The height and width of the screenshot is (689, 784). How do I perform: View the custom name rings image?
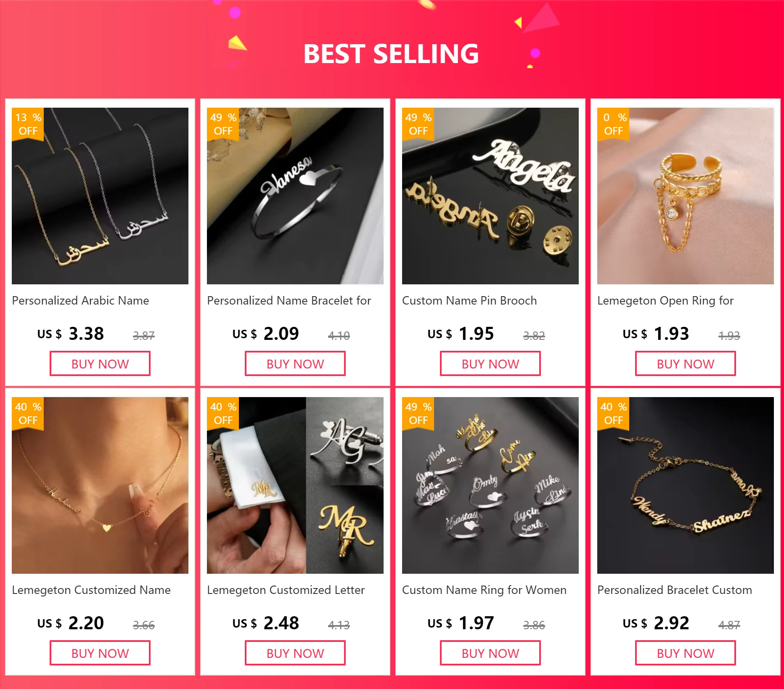click(490, 485)
